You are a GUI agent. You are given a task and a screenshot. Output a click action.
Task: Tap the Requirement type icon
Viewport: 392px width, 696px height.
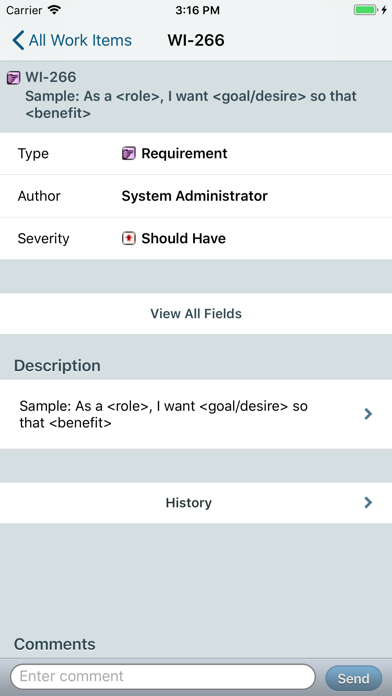129,154
